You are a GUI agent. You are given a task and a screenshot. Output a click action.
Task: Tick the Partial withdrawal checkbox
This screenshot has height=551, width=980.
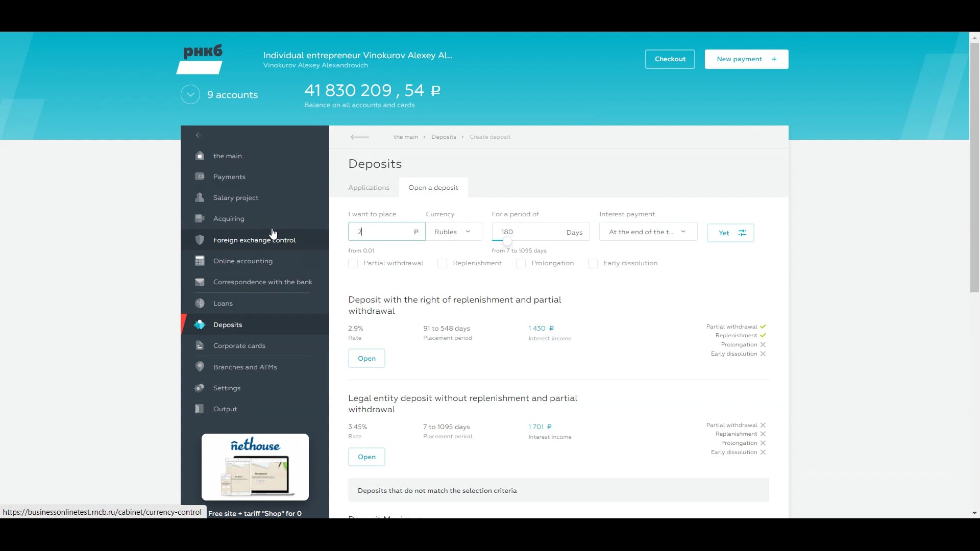click(x=353, y=263)
